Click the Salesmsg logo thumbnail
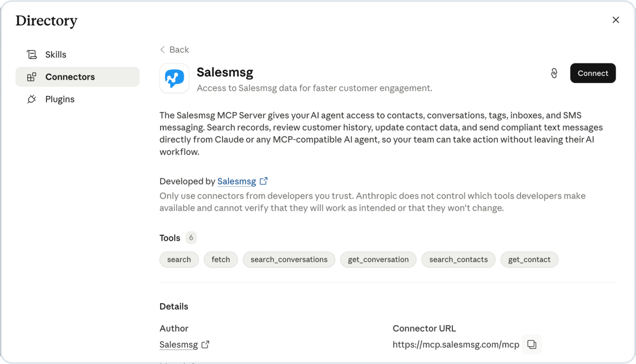The width and height of the screenshot is (636, 364). (175, 78)
